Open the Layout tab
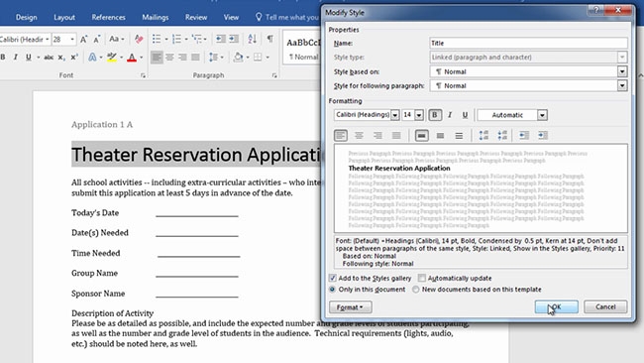The image size is (644, 363). [x=64, y=17]
